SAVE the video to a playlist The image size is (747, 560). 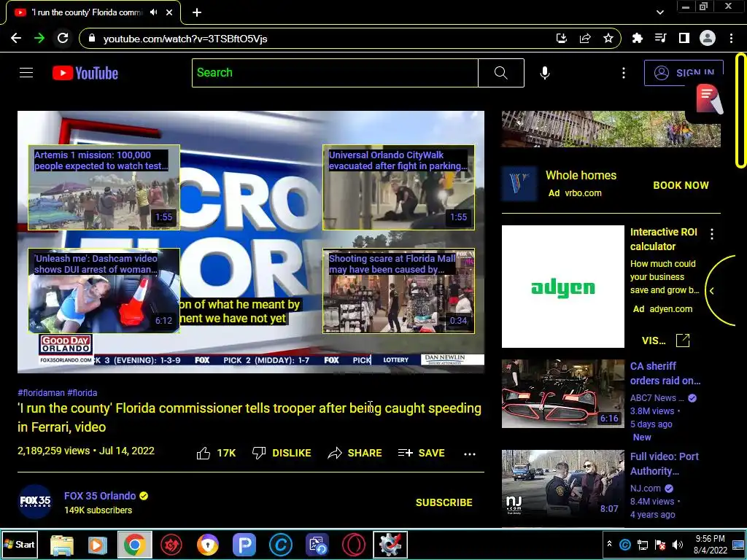[421, 454]
